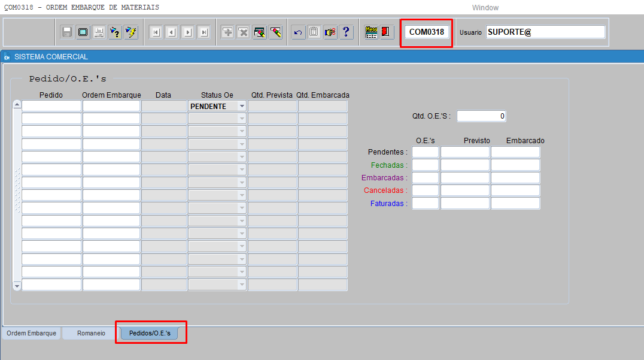Click the Exit red door icon
The height and width of the screenshot is (360, 644).
[385, 32]
